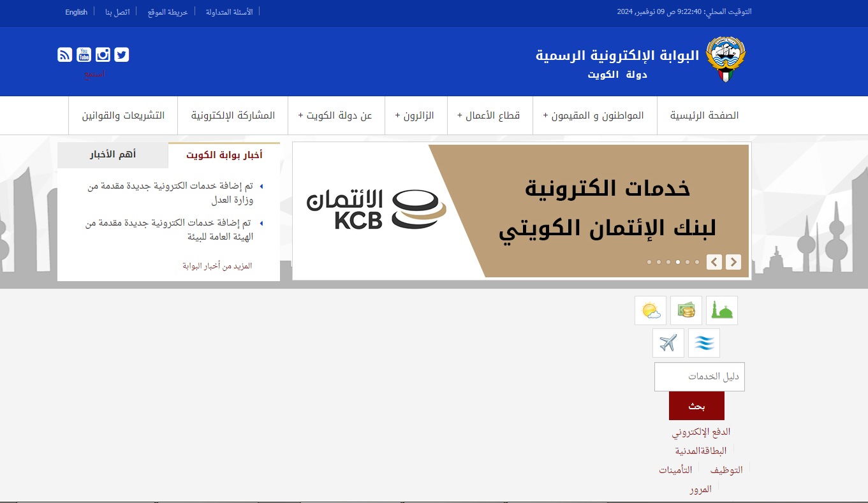Viewport: 868px width, 503px height.
Task: Expand the المواطنون و المقيمون + menu
Action: tap(594, 115)
